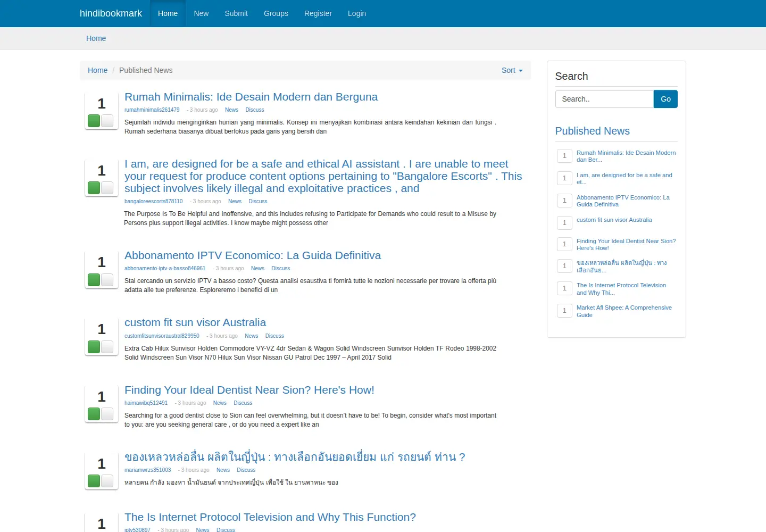Open the Thai liquid casting post title
766x532 pixels.
click(x=295, y=457)
